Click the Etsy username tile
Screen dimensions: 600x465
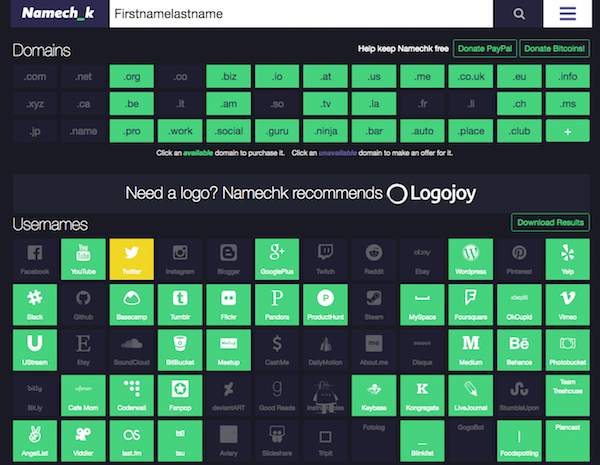(x=83, y=350)
